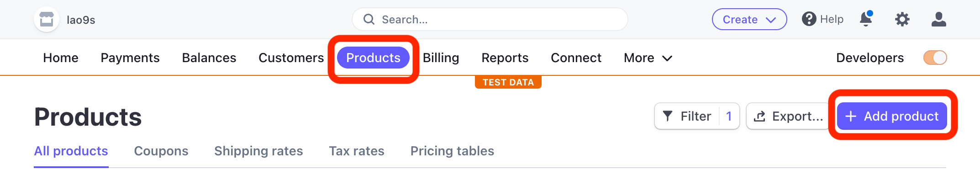Click the search magnifier icon
The width and height of the screenshot is (980, 180).
369,19
